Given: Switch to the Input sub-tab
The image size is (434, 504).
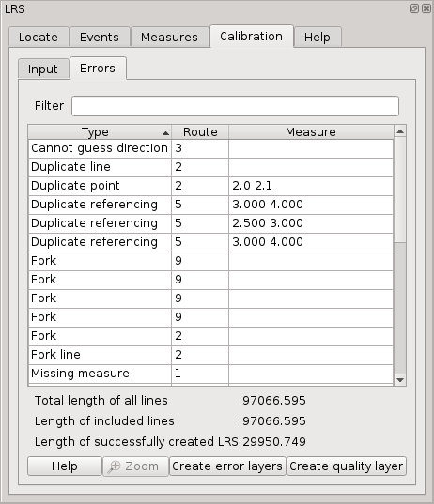Looking at the screenshot, I should point(43,69).
